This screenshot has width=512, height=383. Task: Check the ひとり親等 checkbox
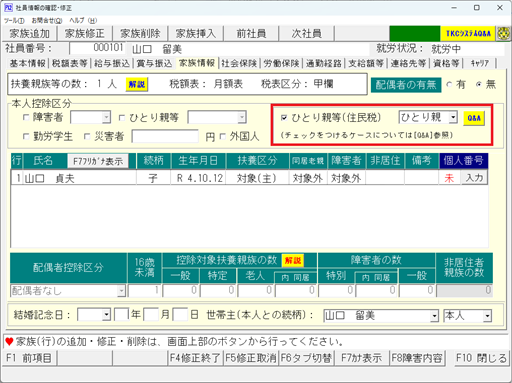click(122, 118)
